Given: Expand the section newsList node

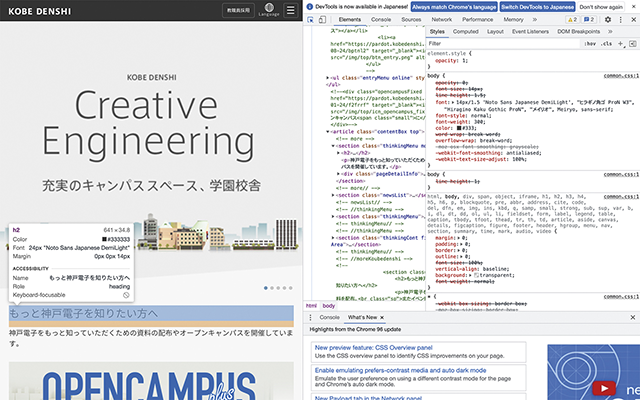Looking at the screenshot, I should (333, 196).
